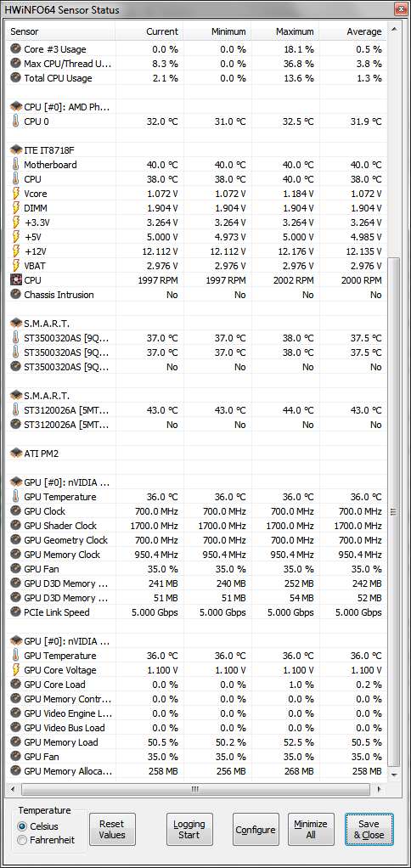Click the Reset Values button

pyautogui.click(x=112, y=829)
